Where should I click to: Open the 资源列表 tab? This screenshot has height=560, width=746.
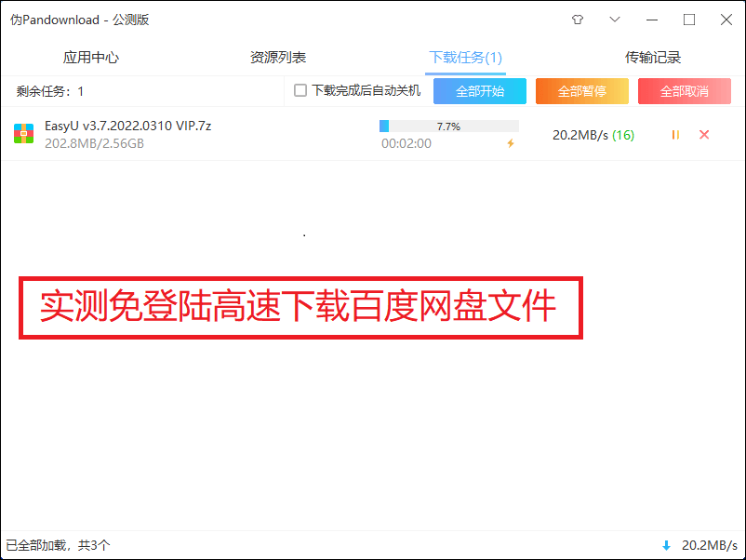click(x=278, y=58)
